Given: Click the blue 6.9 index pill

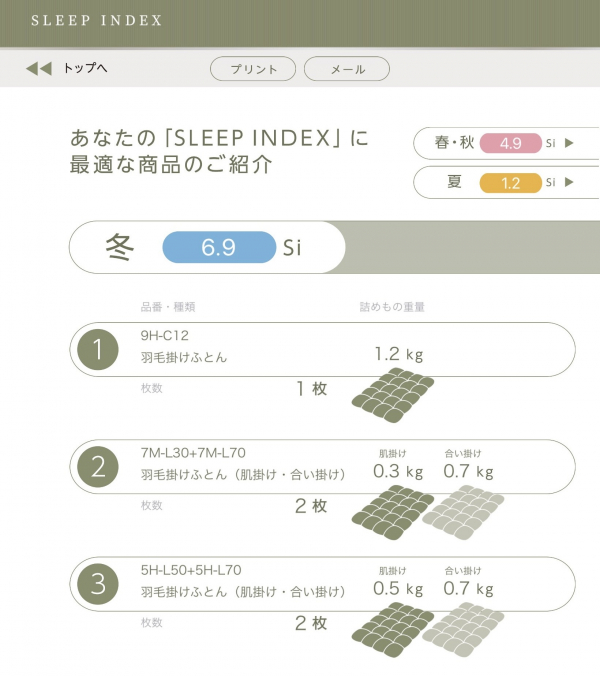Looking at the screenshot, I should [x=218, y=247].
